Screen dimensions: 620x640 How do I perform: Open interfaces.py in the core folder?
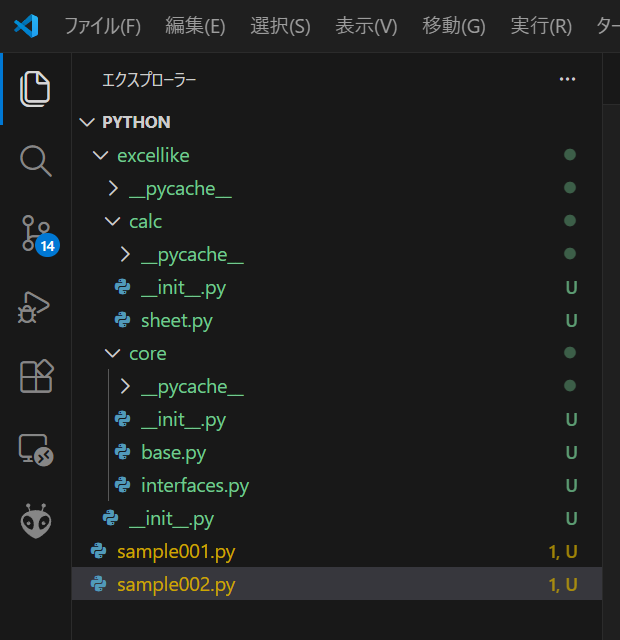[194, 485]
